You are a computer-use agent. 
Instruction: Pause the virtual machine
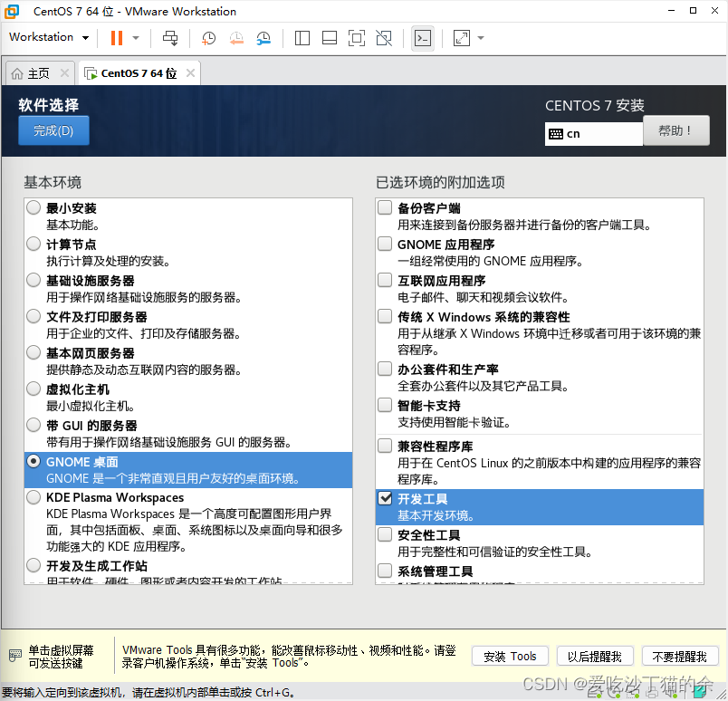click(117, 38)
